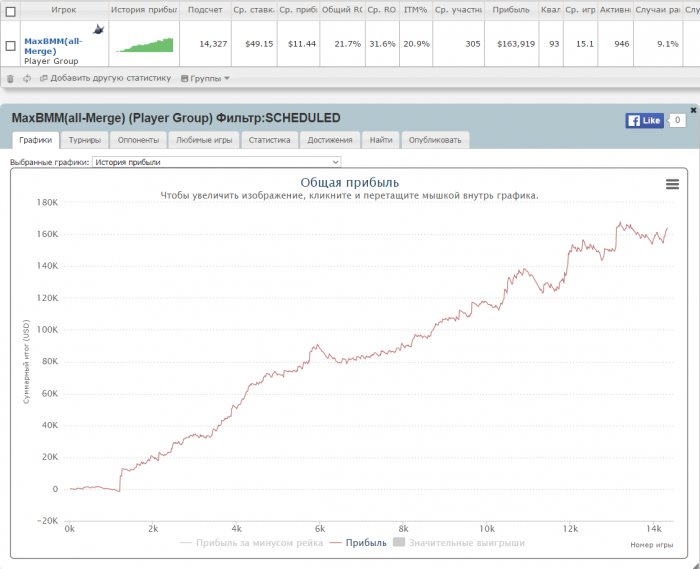This screenshot has height=569, width=700.
Task: Open the chart hamburger menu icon
Action: (672, 184)
